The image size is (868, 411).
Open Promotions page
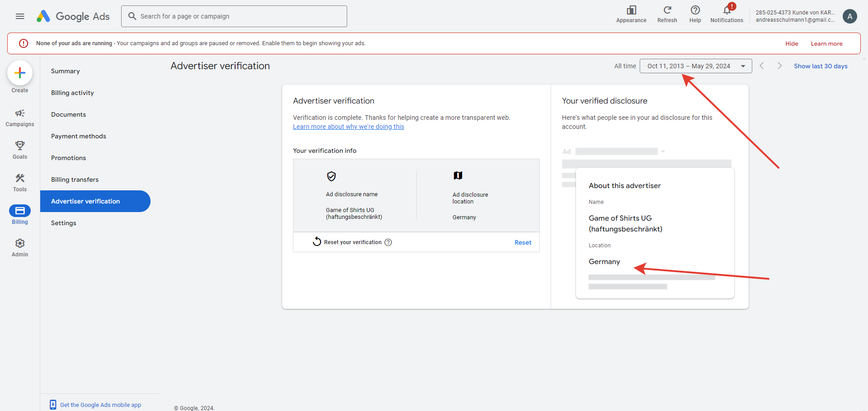coord(68,158)
